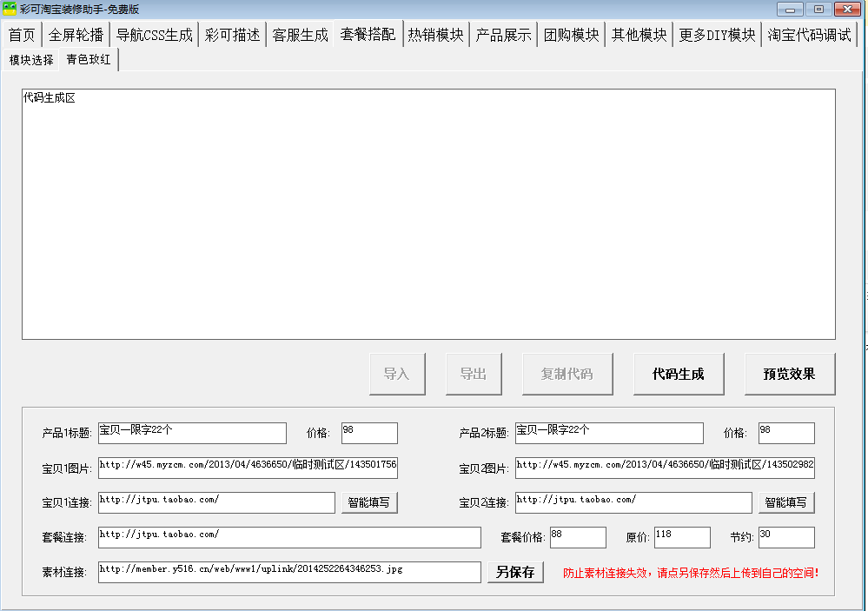This screenshot has width=868, height=611.
Task: Click the 素材连接 URL field
Action: pos(289,572)
